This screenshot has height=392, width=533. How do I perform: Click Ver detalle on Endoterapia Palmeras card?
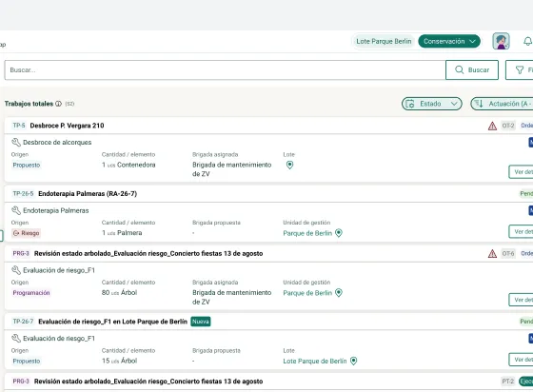(x=521, y=231)
